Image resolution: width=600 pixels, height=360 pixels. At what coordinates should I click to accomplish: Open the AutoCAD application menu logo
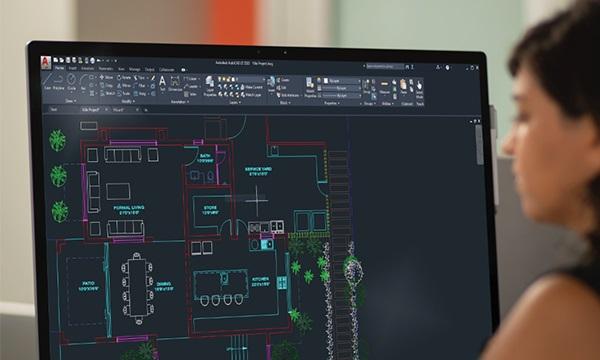46,62
